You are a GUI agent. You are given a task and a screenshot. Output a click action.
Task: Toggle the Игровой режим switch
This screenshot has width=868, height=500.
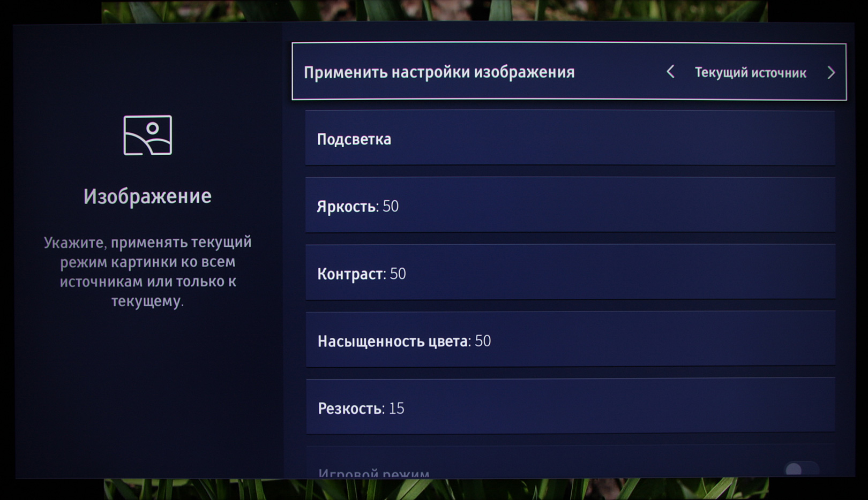point(801,469)
